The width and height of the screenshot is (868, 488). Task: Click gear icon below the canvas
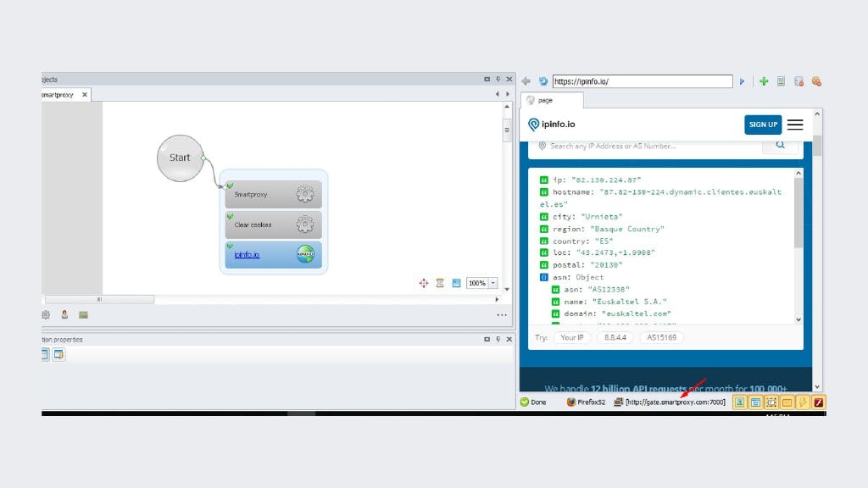pyautogui.click(x=46, y=315)
